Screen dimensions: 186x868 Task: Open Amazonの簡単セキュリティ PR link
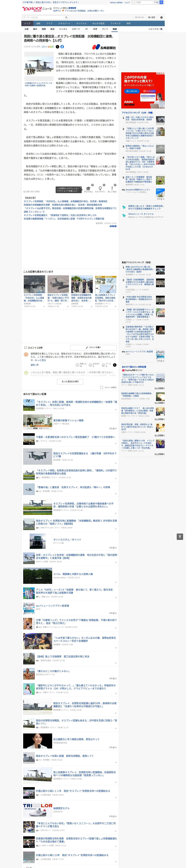point(138,190)
